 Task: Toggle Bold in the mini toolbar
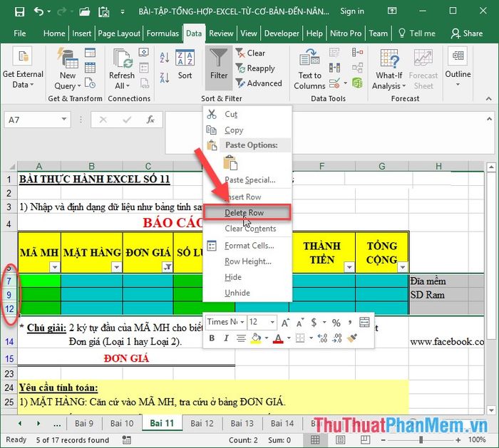tap(212, 338)
